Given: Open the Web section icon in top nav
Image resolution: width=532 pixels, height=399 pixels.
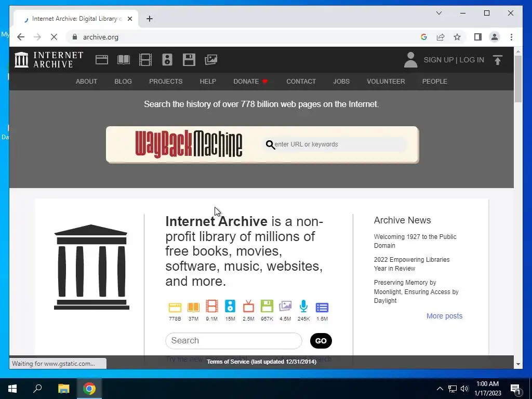Looking at the screenshot, I should pos(101,60).
